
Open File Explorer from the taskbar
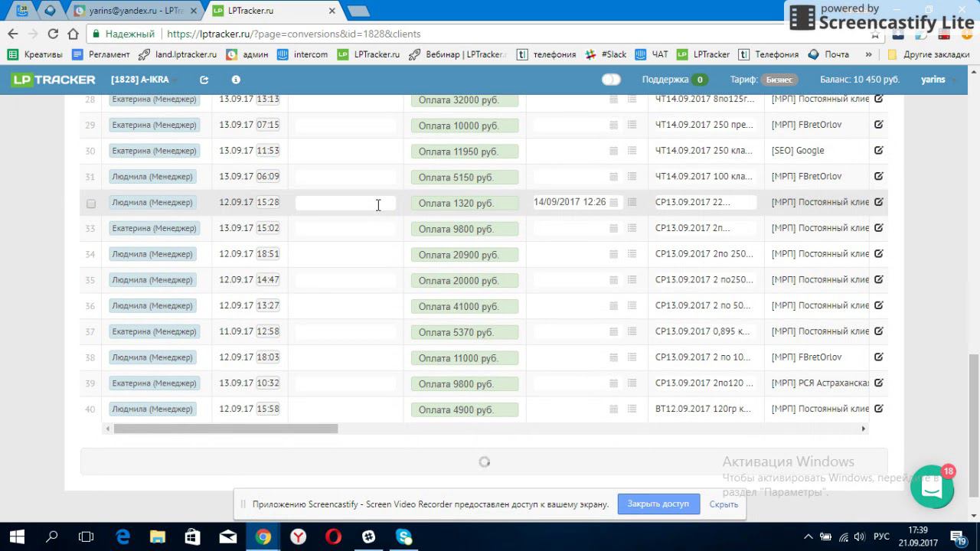click(157, 537)
